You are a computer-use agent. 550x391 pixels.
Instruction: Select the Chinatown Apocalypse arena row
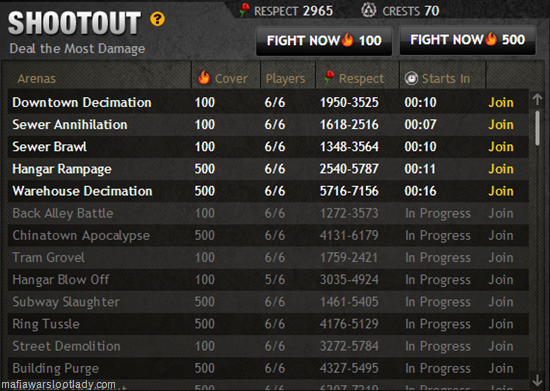[x=268, y=235]
